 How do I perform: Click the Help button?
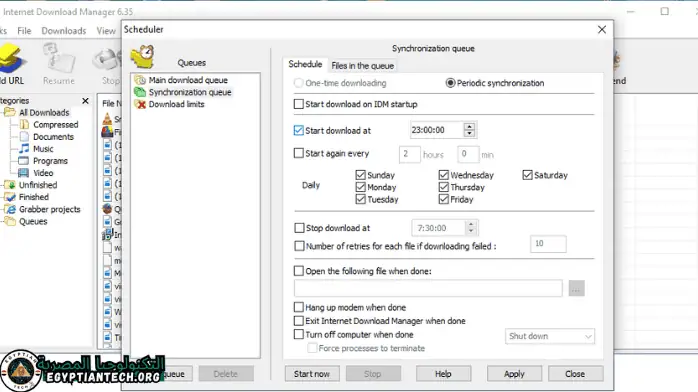pos(443,374)
